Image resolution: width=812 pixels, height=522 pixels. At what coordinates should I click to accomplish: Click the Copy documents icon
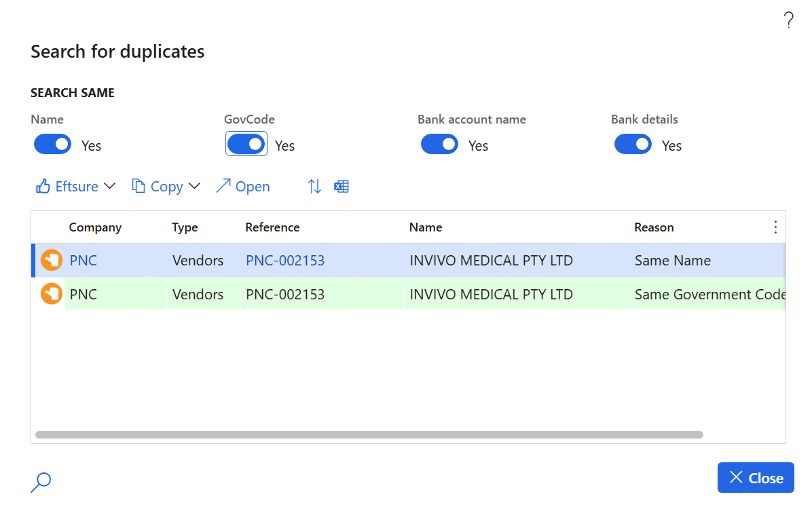[139, 186]
